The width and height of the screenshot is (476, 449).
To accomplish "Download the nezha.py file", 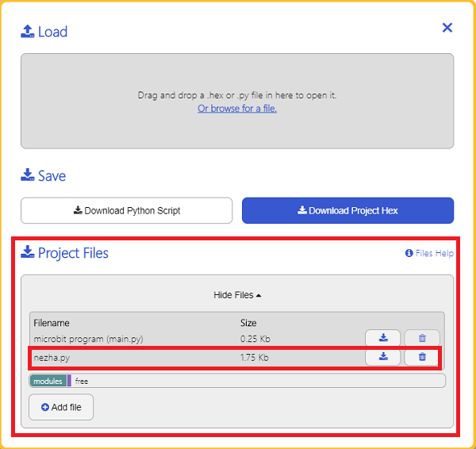I will 383,357.
